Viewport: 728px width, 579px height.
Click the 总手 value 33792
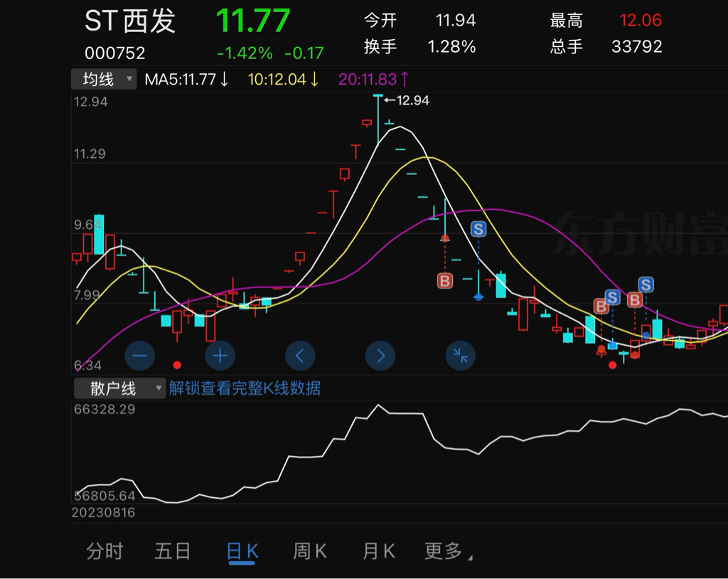coord(636,46)
